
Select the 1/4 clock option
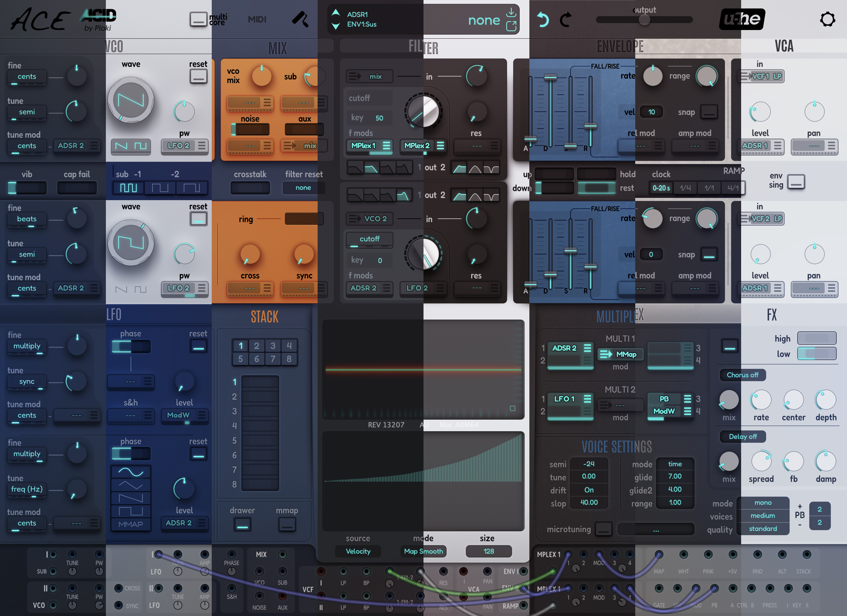(685, 188)
